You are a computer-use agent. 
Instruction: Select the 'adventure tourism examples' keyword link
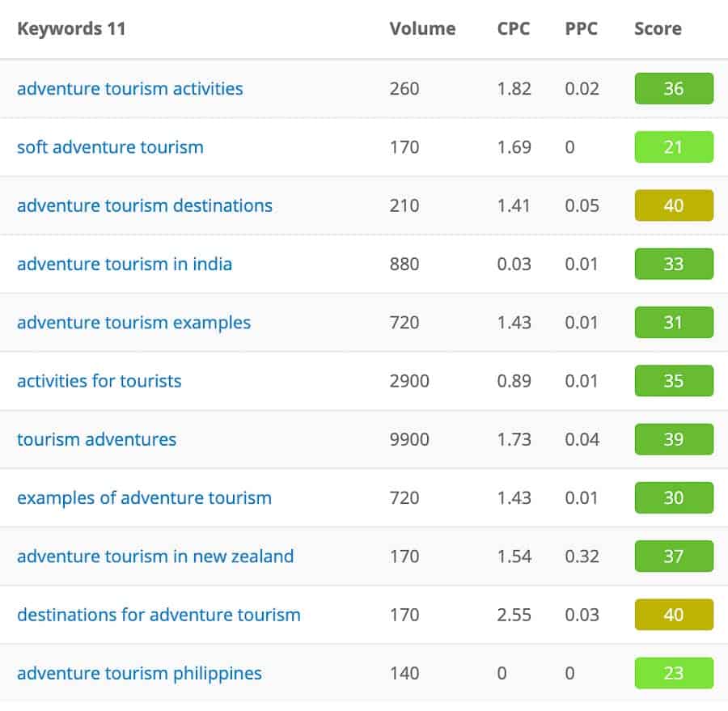(133, 323)
